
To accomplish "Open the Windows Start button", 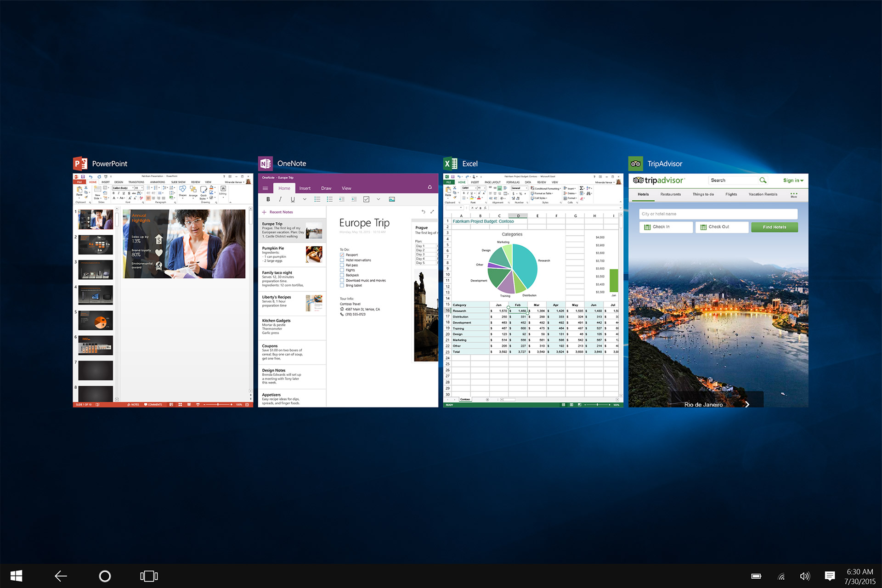I will [x=17, y=576].
